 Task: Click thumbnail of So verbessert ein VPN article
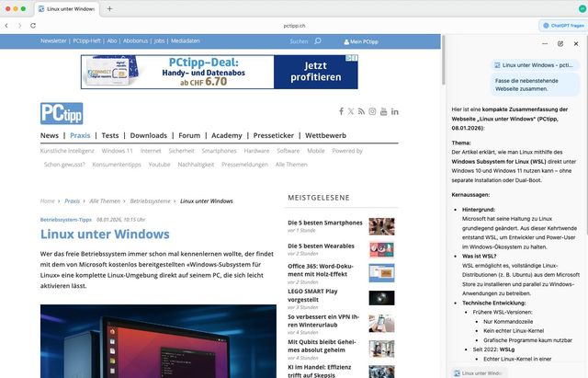381,323
